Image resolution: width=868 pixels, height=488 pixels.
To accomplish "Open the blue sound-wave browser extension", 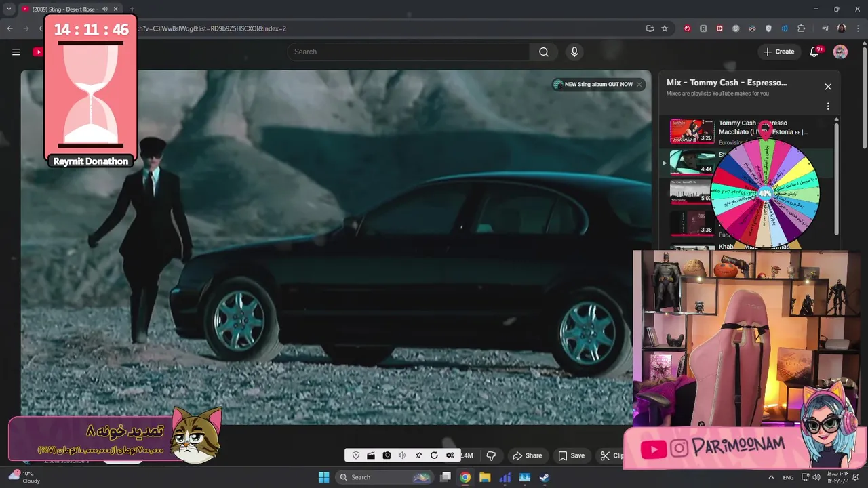I will [x=785, y=28].
